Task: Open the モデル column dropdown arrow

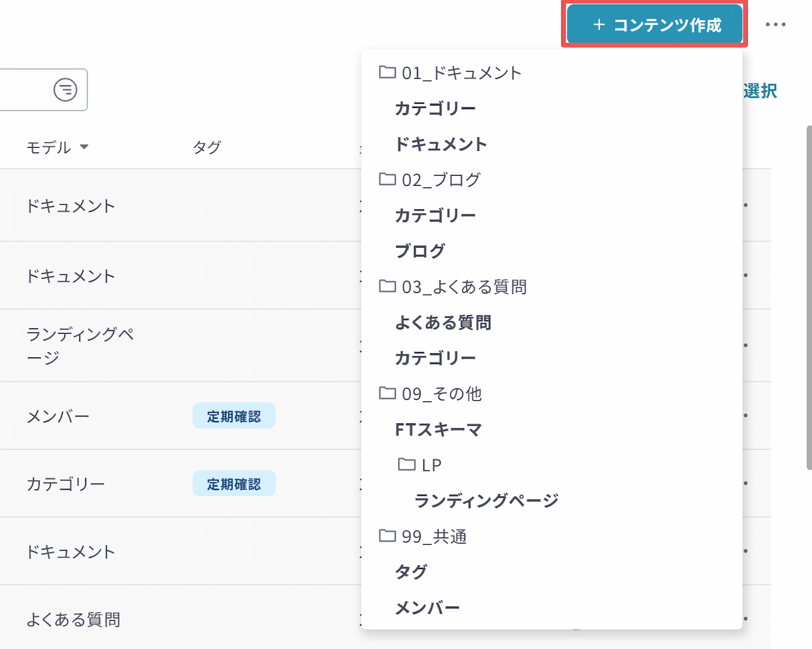Action: click(x=84, y=147)
